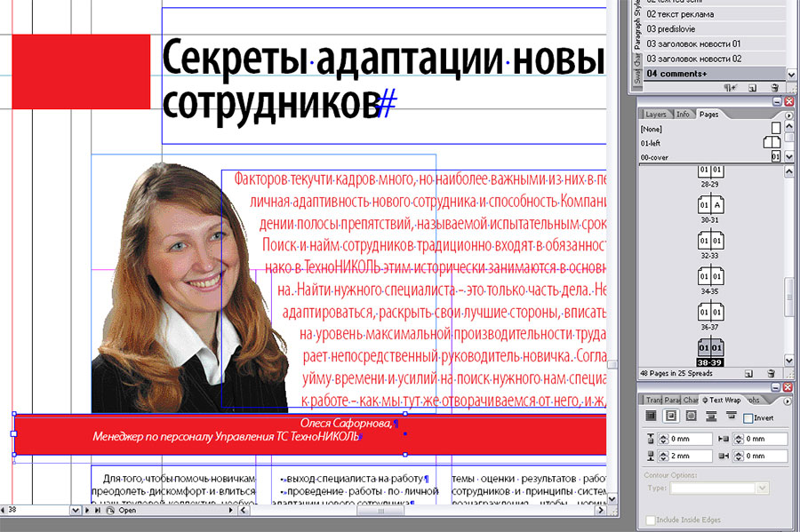800x532 pixels.
Task: Open Pages panel flyout menu arrow
Action: click(788, 115)
